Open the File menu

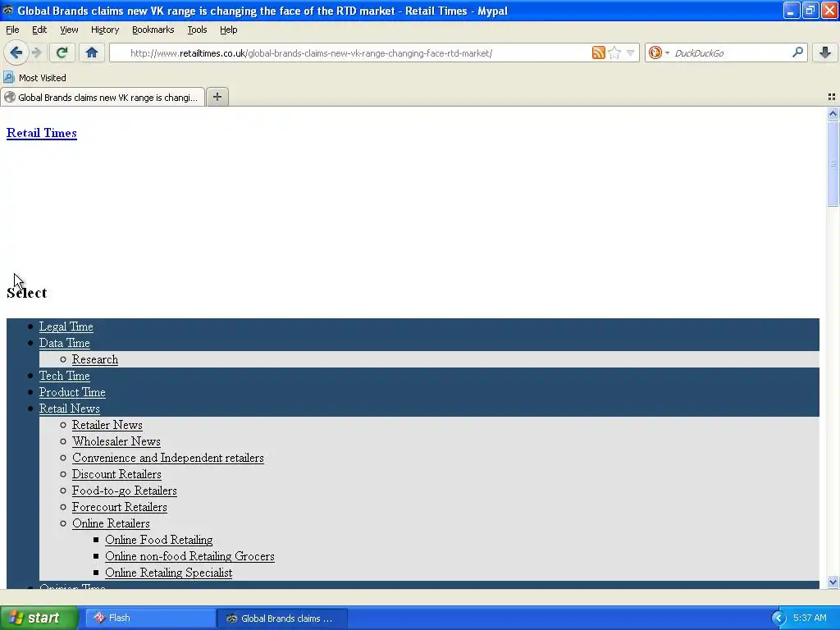[12, 30]
